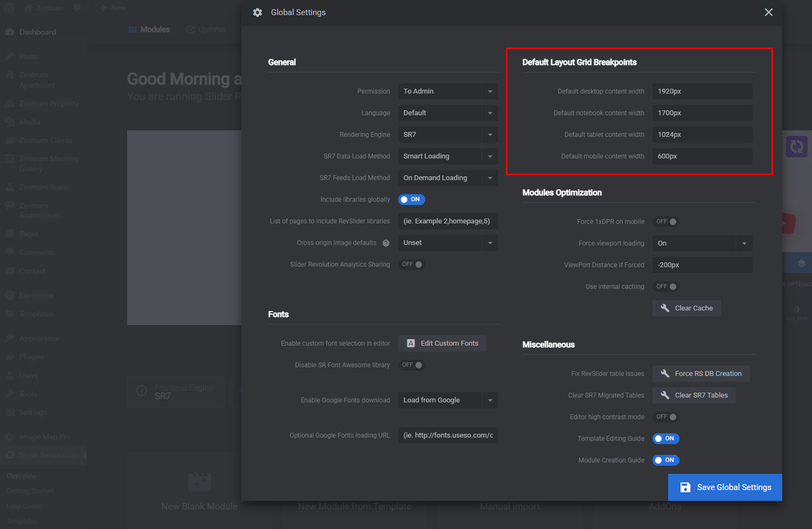Toggle Force 1xDPR on mobile switch
Screen dimensions: 812x529
(666, 222)
